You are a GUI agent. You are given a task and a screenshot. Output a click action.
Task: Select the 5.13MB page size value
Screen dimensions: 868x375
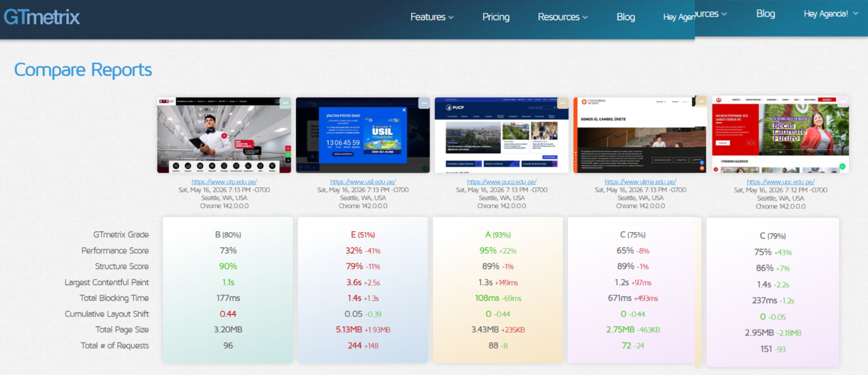coord(349,330)
